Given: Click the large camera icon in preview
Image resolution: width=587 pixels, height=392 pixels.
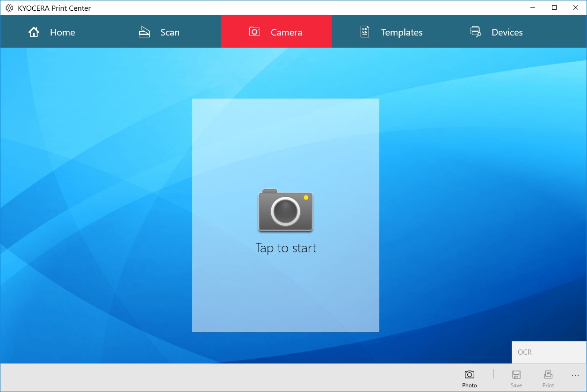Looking at the screenshot, I should 285,211.
